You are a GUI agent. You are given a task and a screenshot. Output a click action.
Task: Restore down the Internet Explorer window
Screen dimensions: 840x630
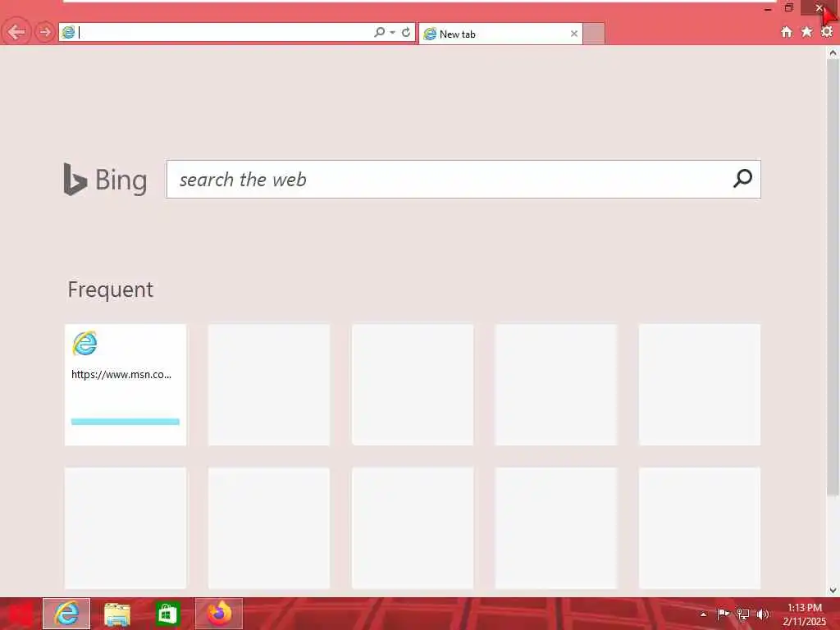tap(789, 7)
